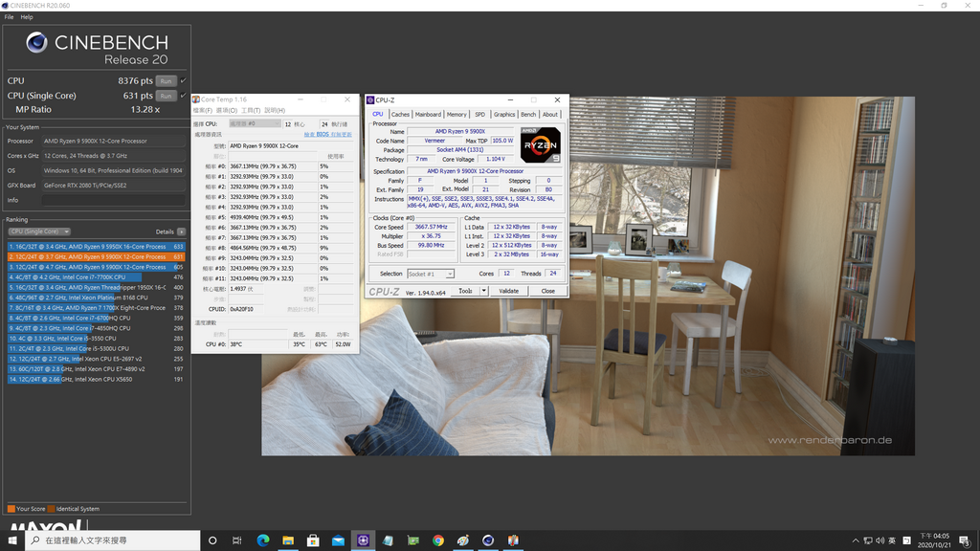Click the CPU-Z Tools button
Screen dimensions: 980x551
tap(465, 291)
